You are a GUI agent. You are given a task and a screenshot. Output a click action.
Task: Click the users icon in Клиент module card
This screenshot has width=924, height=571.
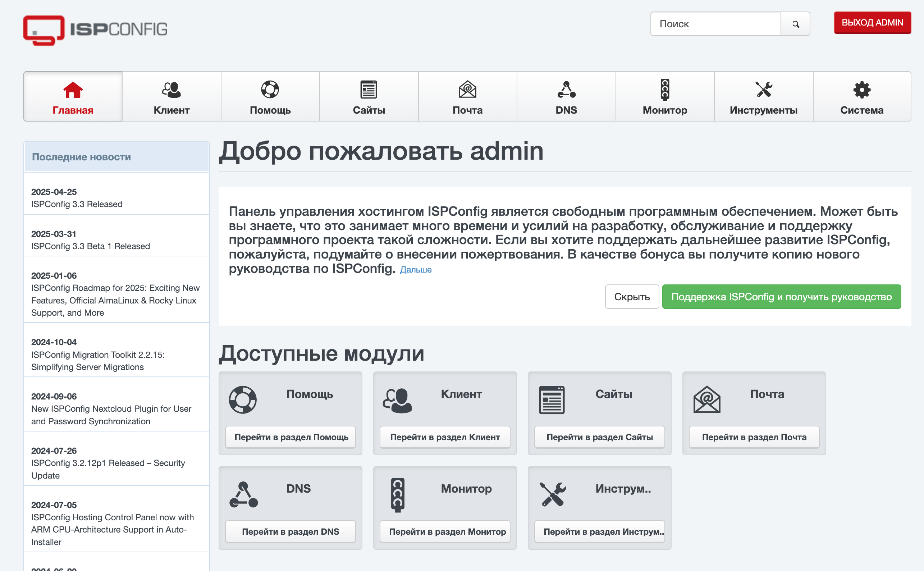point(397,401)
